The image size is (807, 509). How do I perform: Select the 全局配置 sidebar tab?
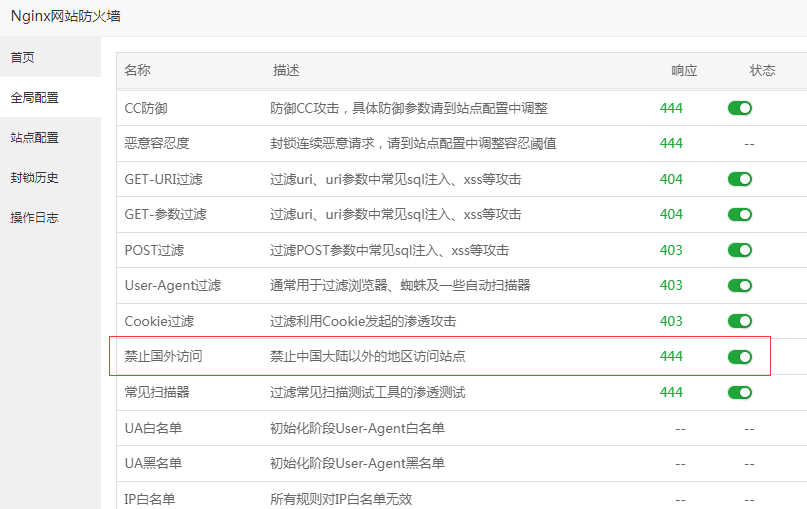[x=50, y=97]
